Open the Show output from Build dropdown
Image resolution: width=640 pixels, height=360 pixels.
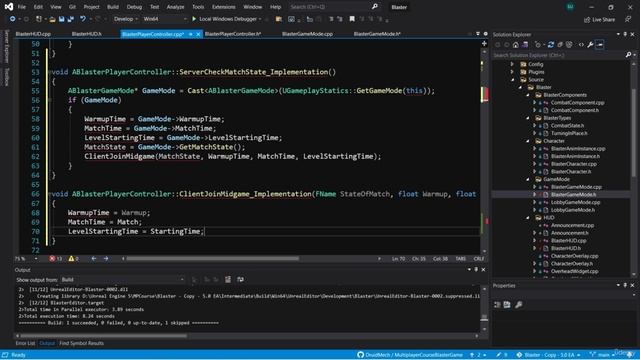[x=122, y=280]
